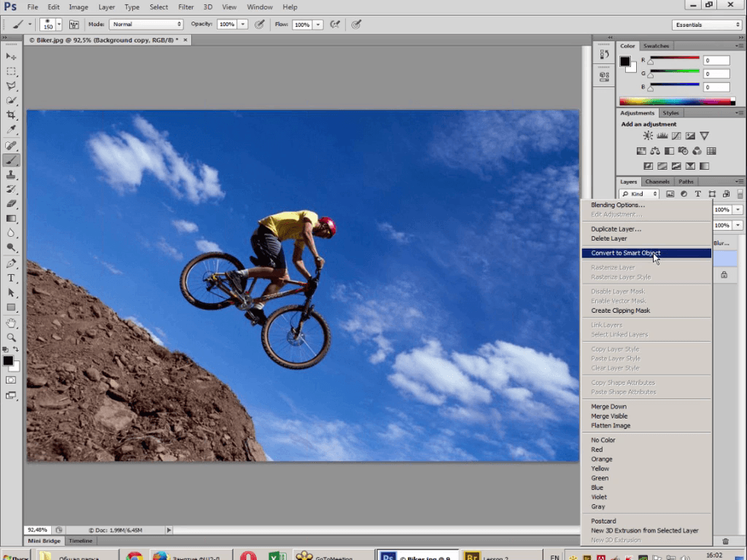Swap foreground and background colors

(16, 349)
